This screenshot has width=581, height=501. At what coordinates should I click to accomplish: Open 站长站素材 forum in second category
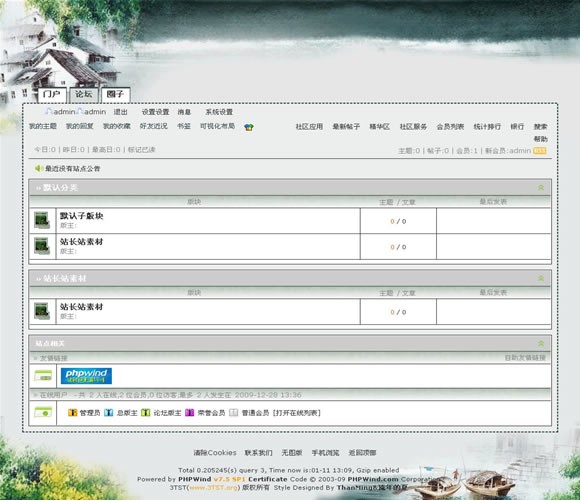[x=82, y=307]
